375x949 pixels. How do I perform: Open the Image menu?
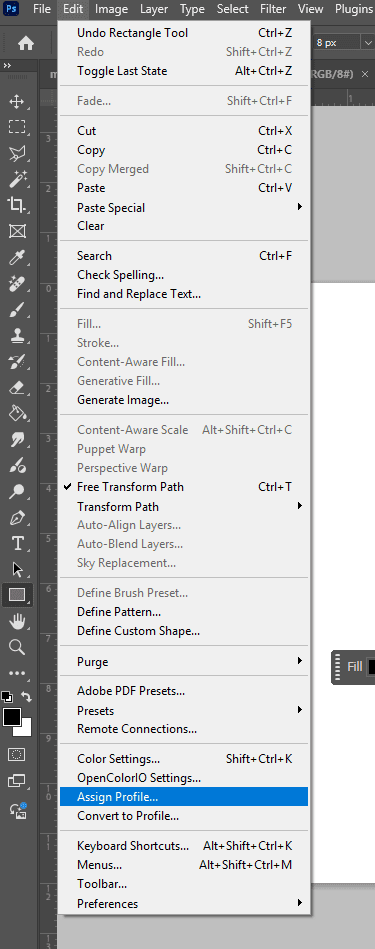pyautogui.click(x=112, y=9)
